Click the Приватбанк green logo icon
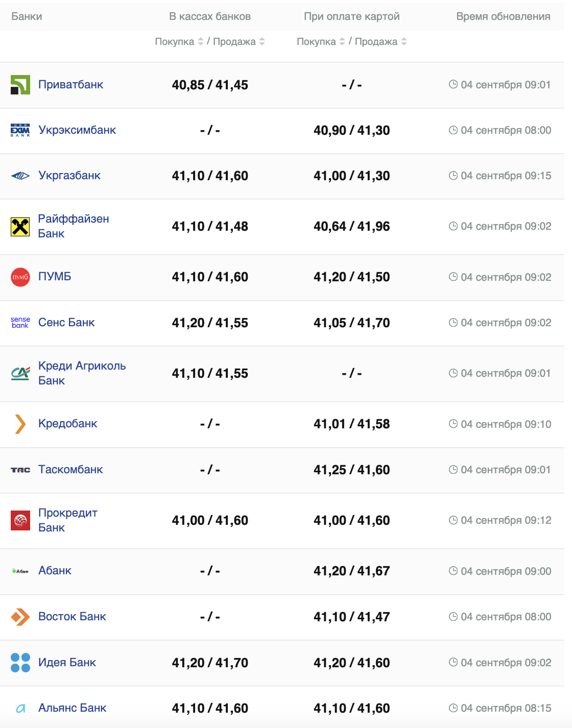Viewport: 572px width, 728px height. [x=20, y=85]
